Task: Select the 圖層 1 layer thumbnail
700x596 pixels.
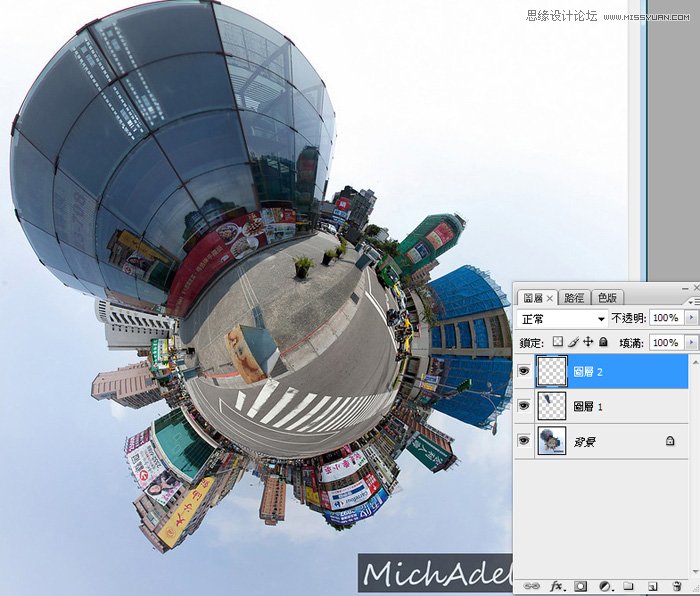Action: (552, 406)
